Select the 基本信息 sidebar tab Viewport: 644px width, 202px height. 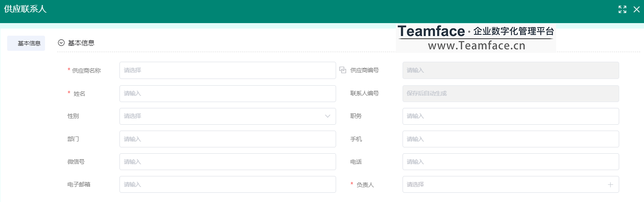(x=26, y=43)
